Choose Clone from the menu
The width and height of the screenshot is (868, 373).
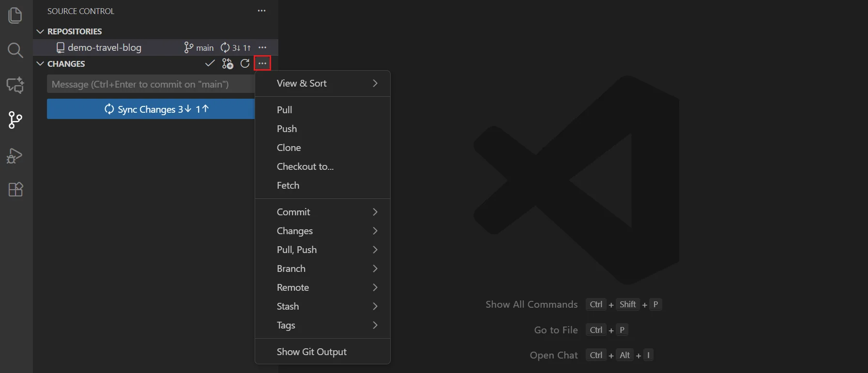click(x=322, y=148)
